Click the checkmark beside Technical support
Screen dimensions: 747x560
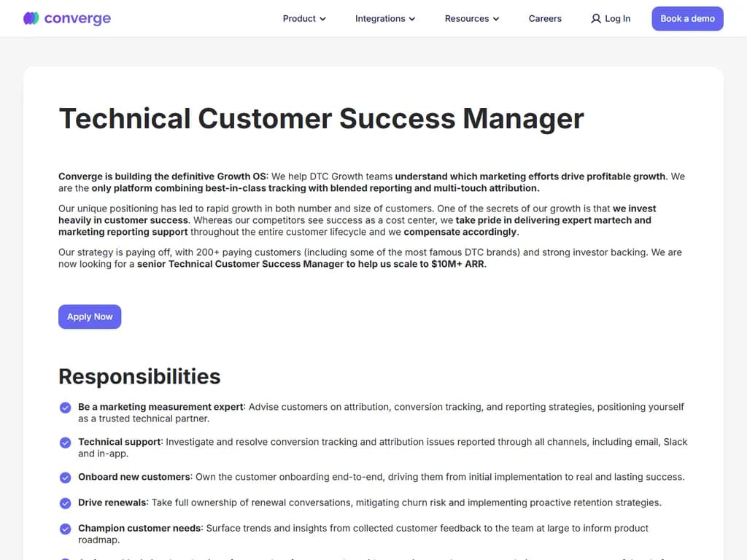click(x=65, y=443)
